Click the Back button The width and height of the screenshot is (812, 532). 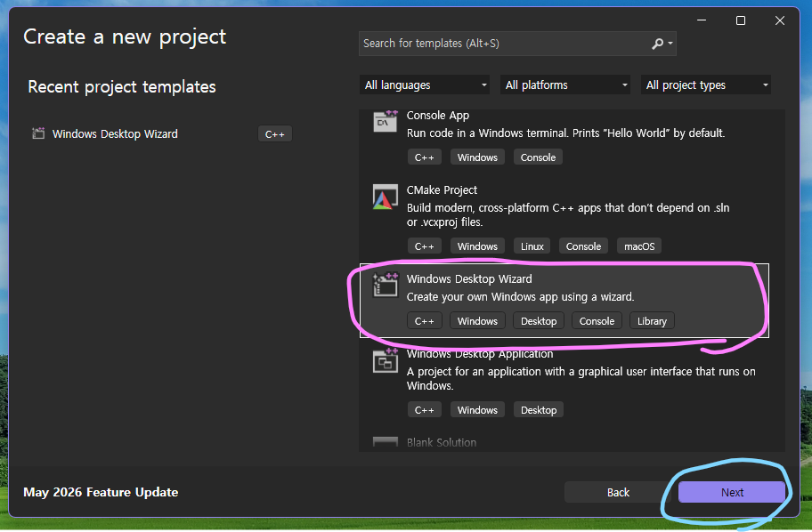(x=618, y=492)
